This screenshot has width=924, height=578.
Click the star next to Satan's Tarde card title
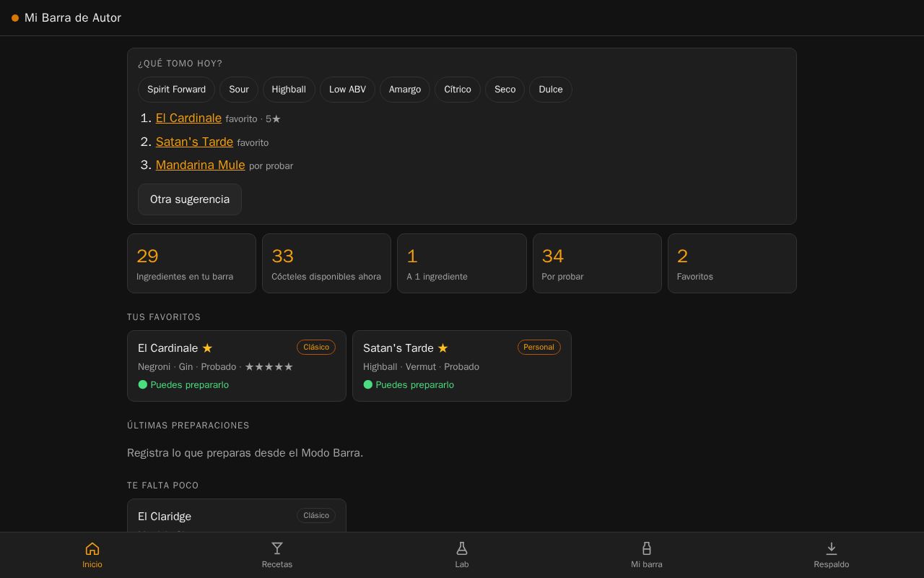click(x=443, y=348)
